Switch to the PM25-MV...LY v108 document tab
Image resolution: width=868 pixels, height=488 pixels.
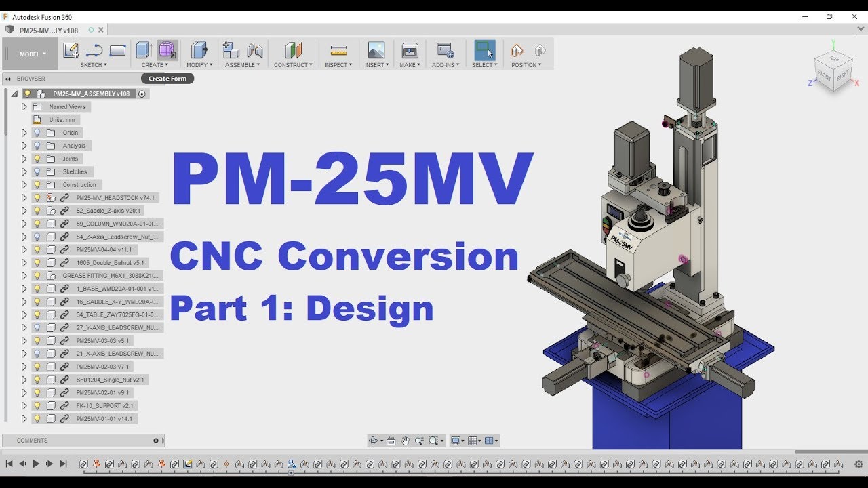point(48,30)
